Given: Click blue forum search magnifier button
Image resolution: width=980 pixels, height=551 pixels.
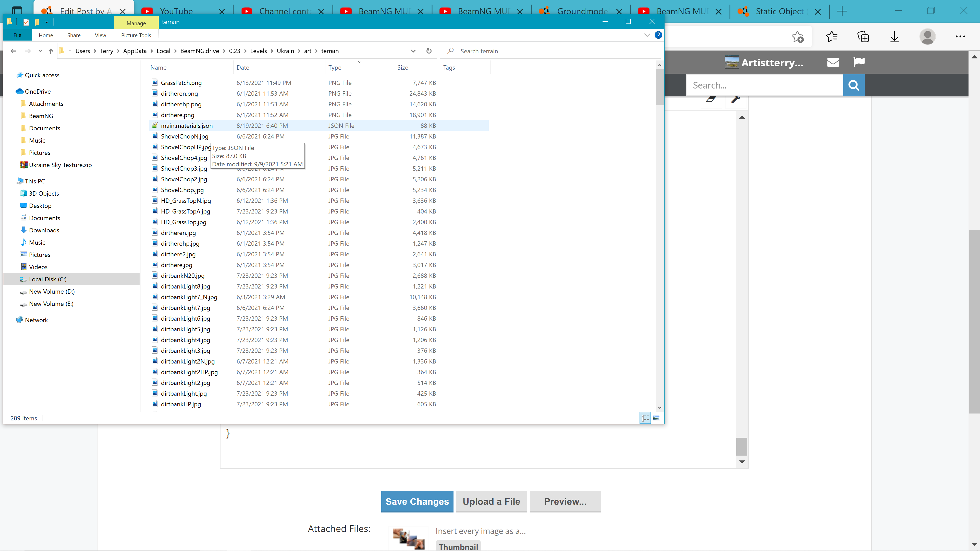Looking at the screenshot, I should (x=854, y=85).
